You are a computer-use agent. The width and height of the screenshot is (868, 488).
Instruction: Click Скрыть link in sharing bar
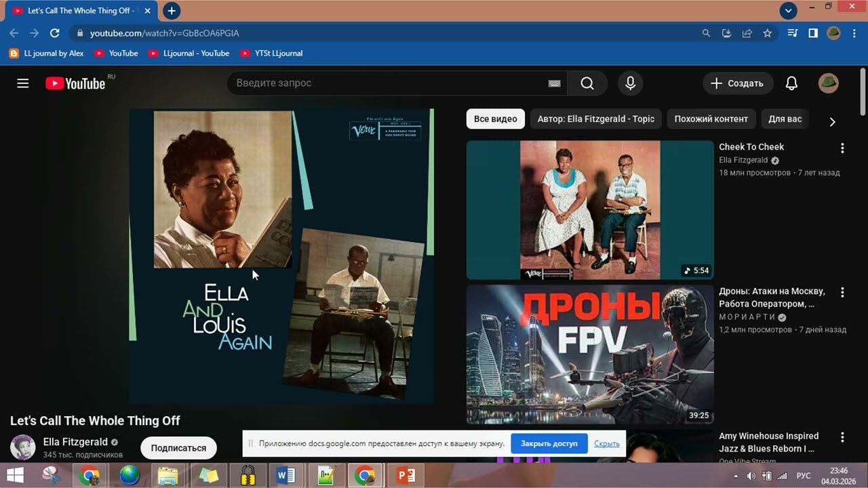(x=607, y=443)
